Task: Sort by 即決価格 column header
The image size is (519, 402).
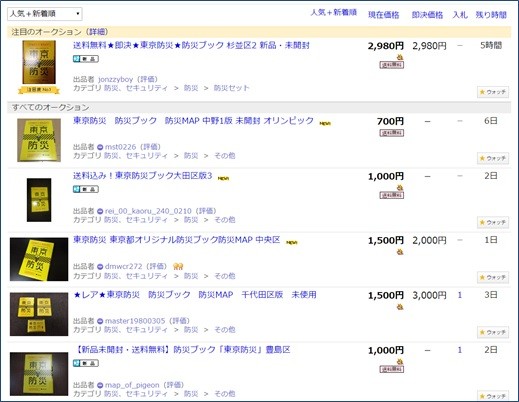Action: [x=427, y=15]
